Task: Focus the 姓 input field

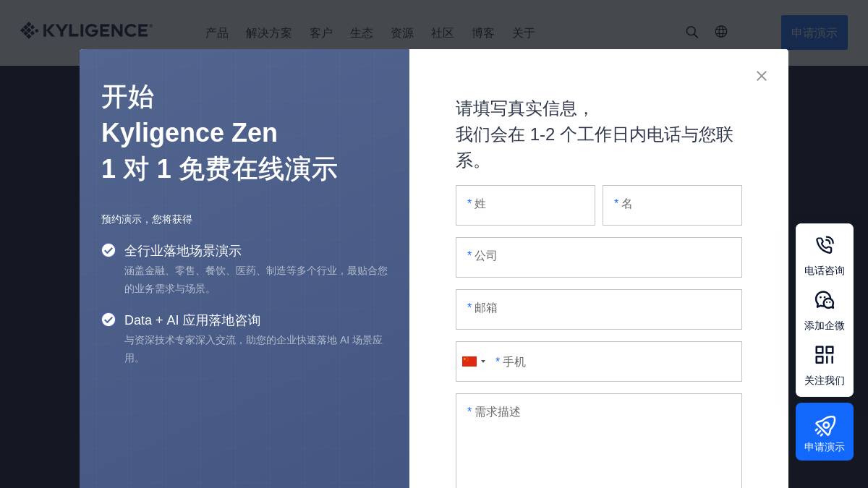Action: coord(525,205)
